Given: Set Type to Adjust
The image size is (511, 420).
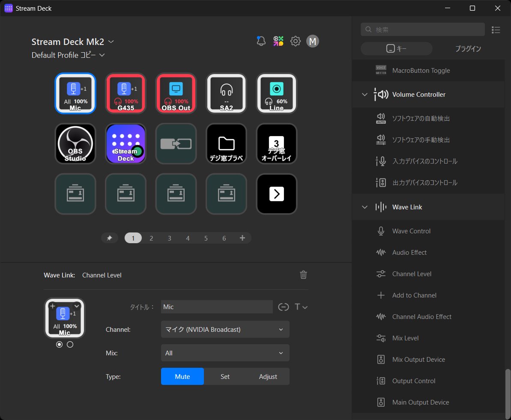Looking at the screenshot, I should pos(268,376).
